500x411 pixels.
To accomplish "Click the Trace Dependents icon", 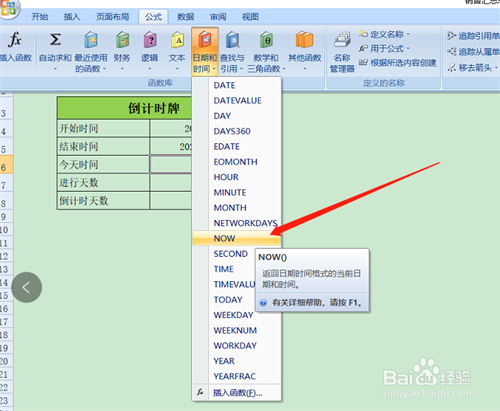I will point(451,52).
